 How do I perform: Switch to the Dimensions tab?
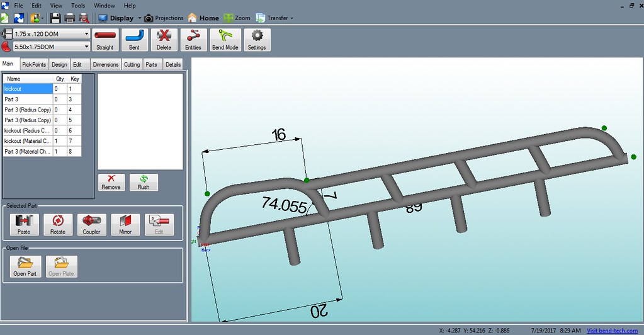(106, 64)
